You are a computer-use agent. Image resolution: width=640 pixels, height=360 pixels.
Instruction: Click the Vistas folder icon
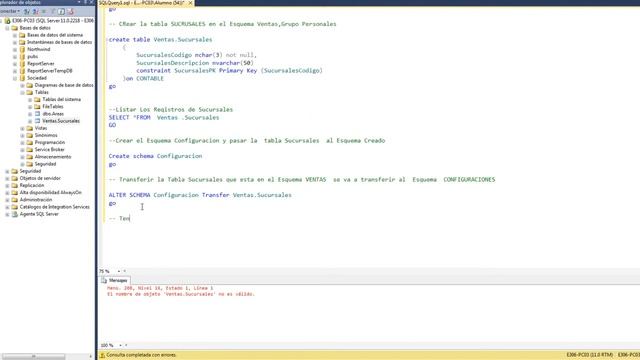click(29, 128)
